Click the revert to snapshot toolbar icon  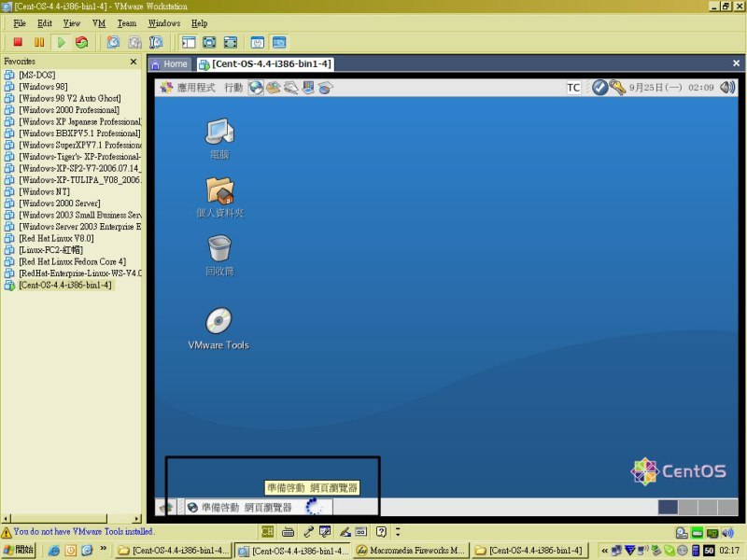pyautogui.click(x=134, y=42)
